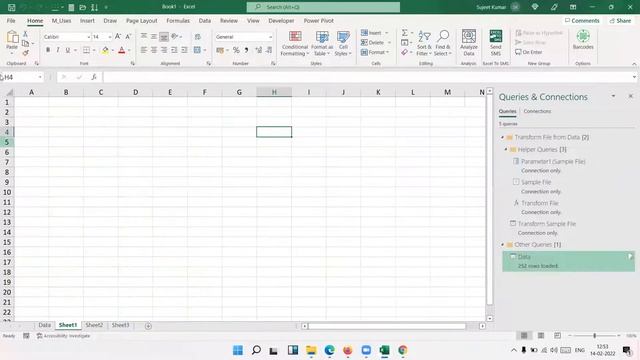
Task: Click the AutoSum sigma icon
Action: pyautogui.click(x=404, y=33)
